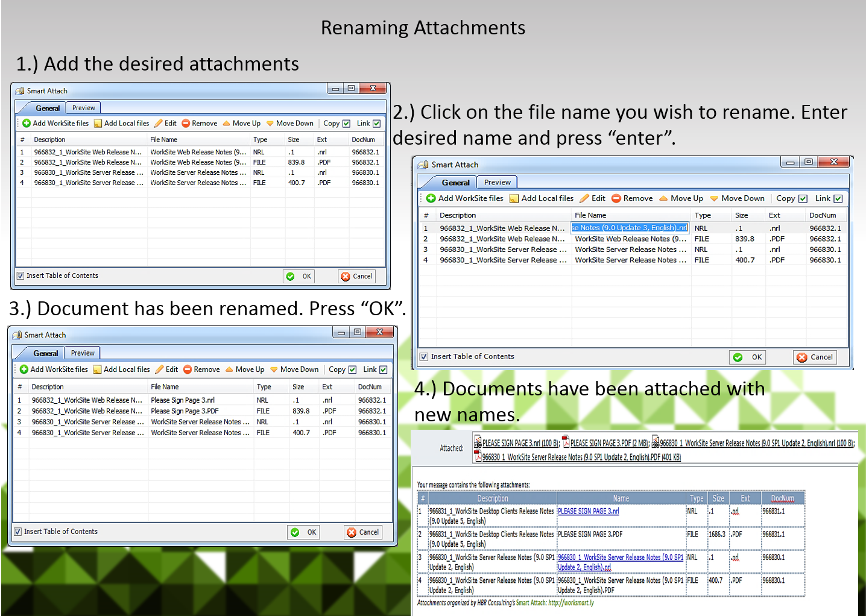
Task: Click the Smart Attach title icon in step 3 dialog
Action: (17, 335)
